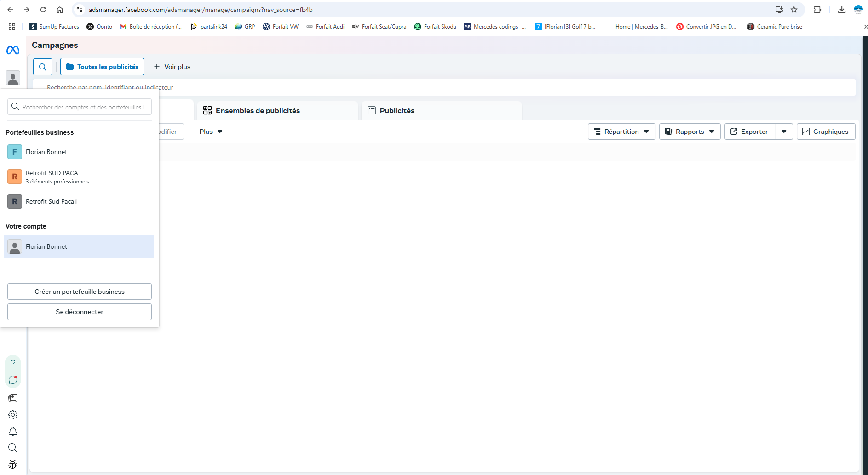This screenshot has width=868, height=475.
Task: Click Voir plus
Action: [172, 67]
